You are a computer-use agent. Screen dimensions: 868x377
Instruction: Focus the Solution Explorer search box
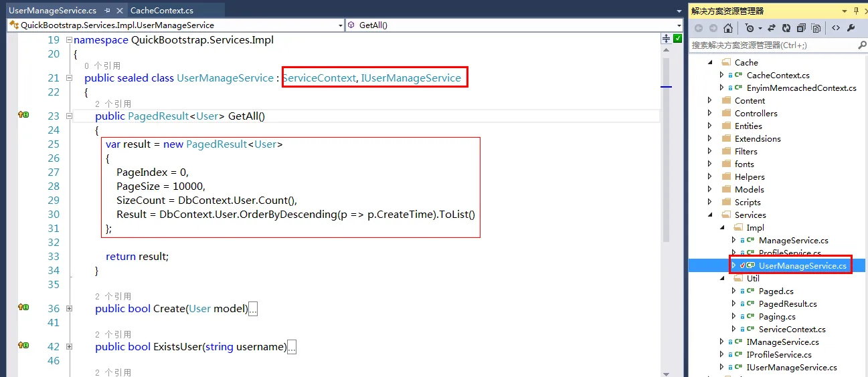[x=772, y=45]
